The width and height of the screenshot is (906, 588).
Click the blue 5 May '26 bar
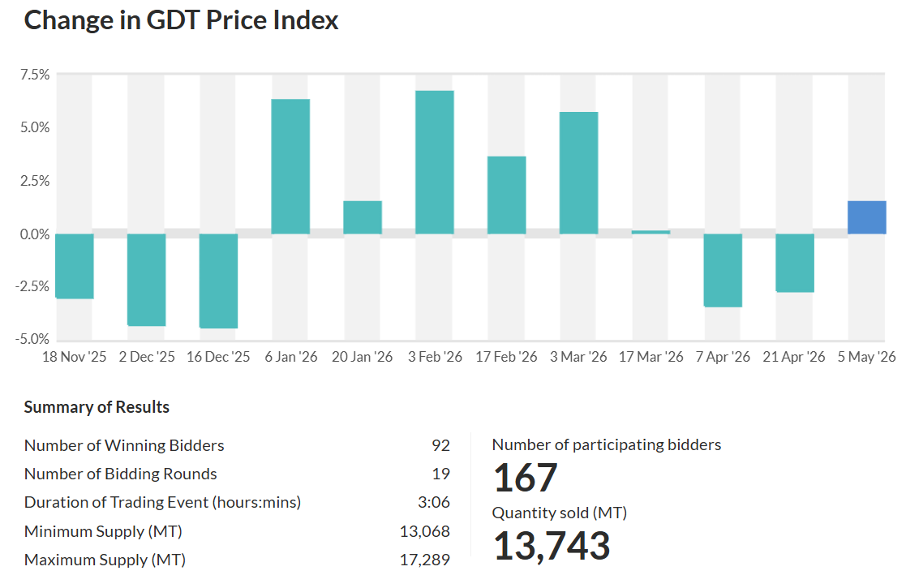pyautogui.click(x=867, y=217)
